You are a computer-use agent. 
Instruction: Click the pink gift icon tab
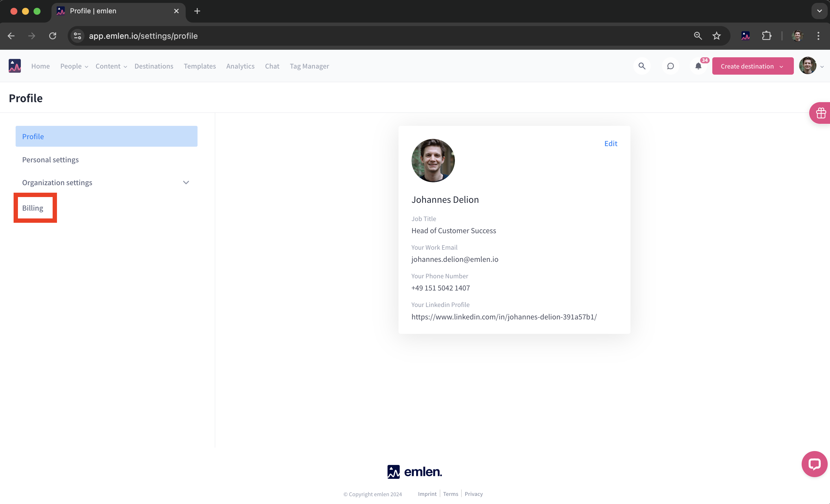[x=820, y=113]
